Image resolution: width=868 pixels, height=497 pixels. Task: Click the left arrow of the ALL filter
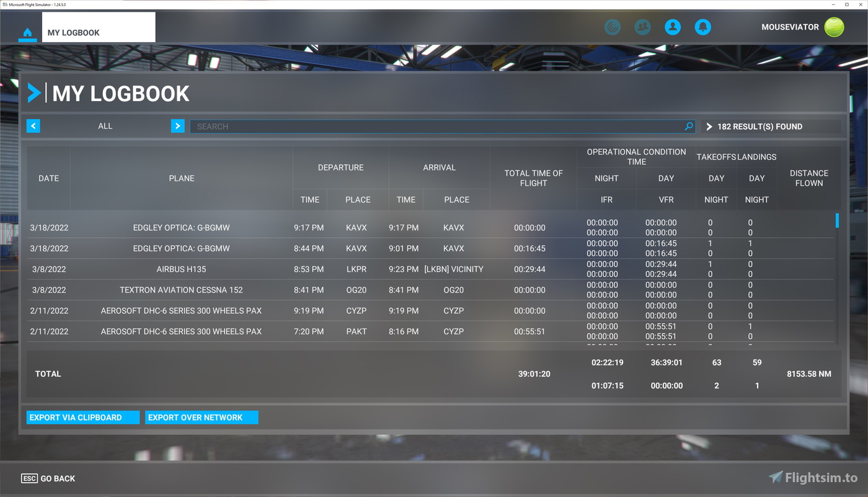[33, 126]
